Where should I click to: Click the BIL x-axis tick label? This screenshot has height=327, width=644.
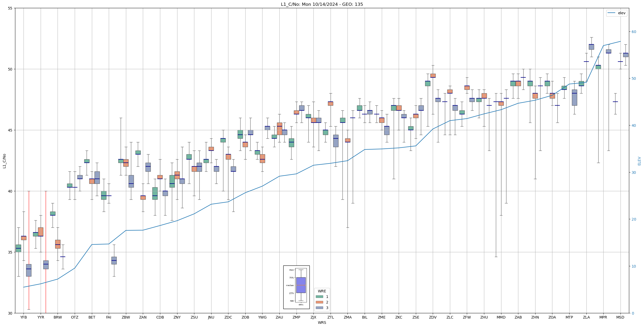click(x=365, y=317)
